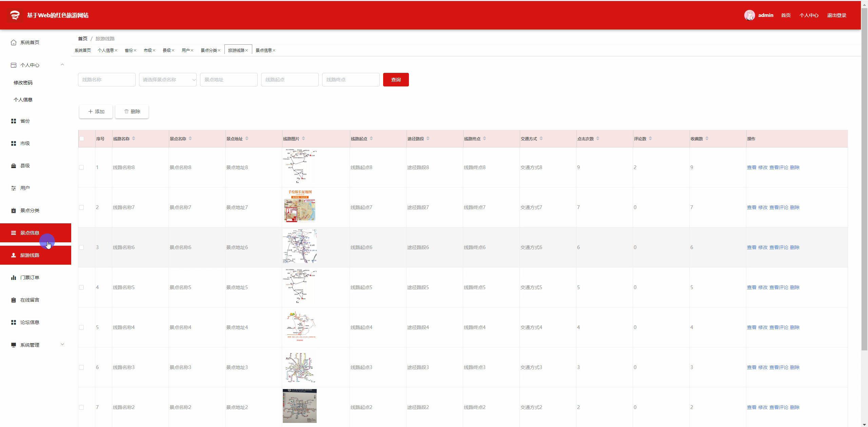Open 在线留言 clipboard icon
The height and width of the screenshot is (427, 868).
tap(14, 300)
